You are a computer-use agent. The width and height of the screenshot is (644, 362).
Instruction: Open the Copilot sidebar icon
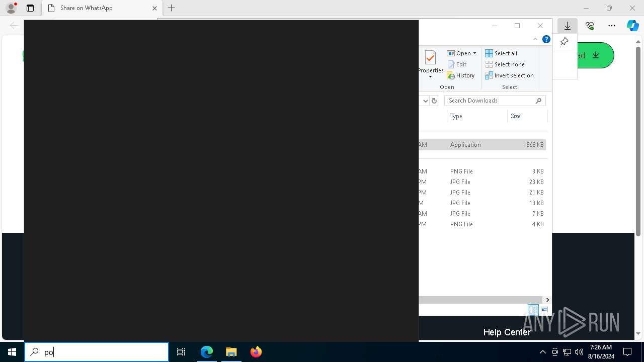coord(632,26)
